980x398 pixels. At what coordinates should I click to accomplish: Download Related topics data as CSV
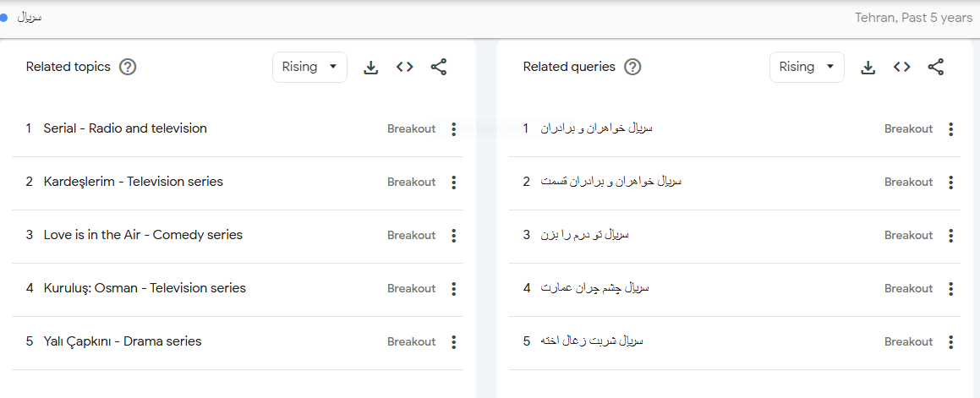tap(371, 67)
